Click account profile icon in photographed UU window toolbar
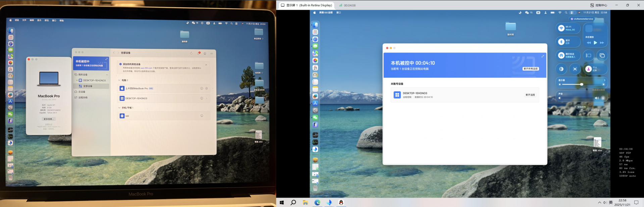 205,53
